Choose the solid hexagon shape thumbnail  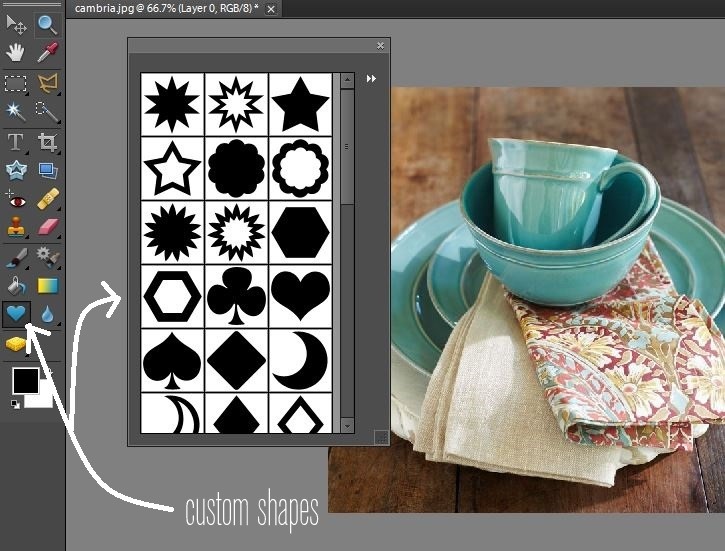(300, 232)
